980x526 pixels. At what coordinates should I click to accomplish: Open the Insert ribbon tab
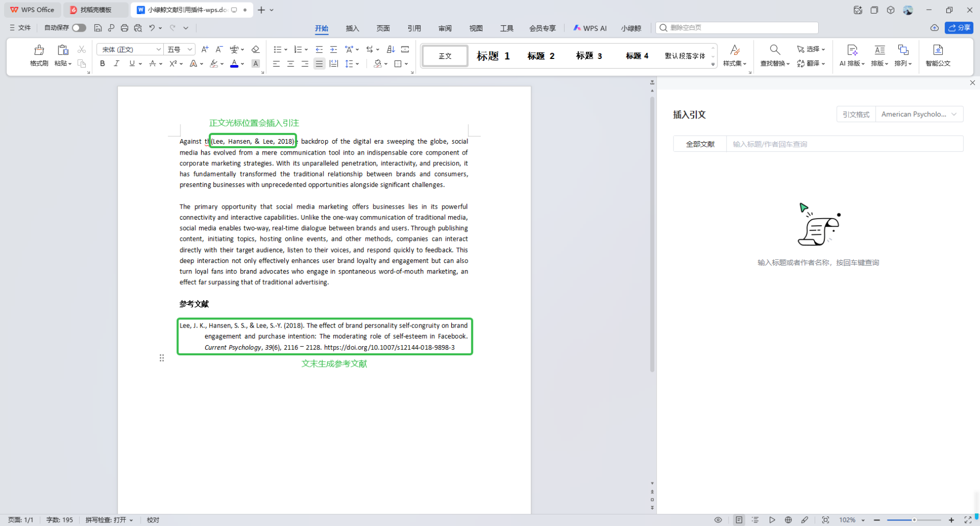click(352, 28)
